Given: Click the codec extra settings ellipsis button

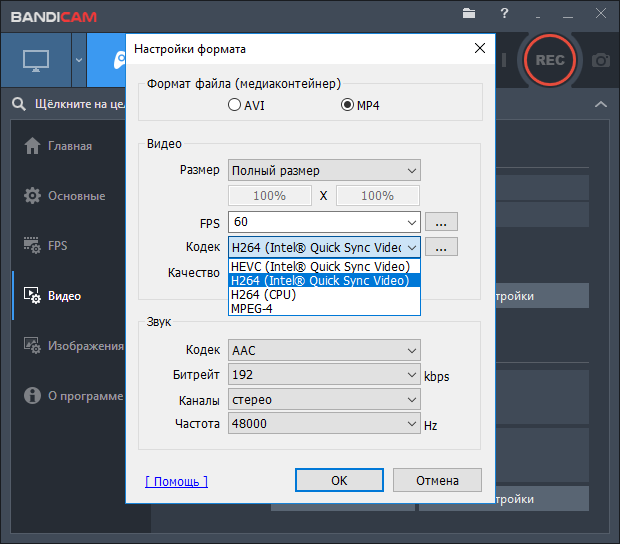Looking at the screenshot, I should pos(441,247).
